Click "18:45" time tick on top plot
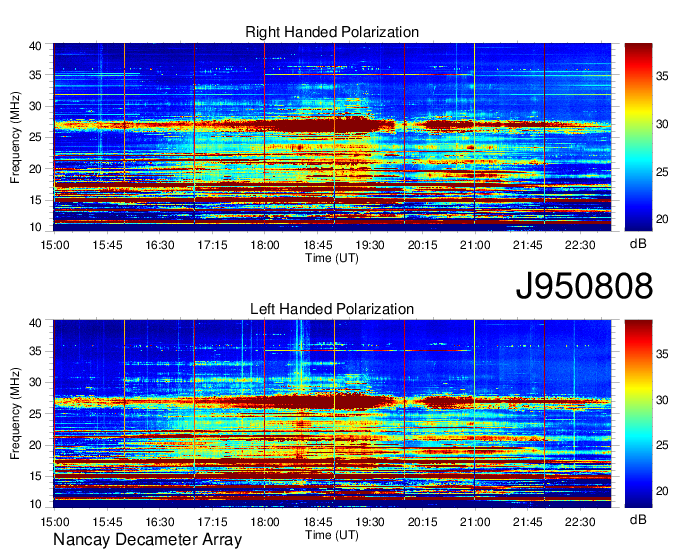The image size is (680, 552). pos(317,245)
